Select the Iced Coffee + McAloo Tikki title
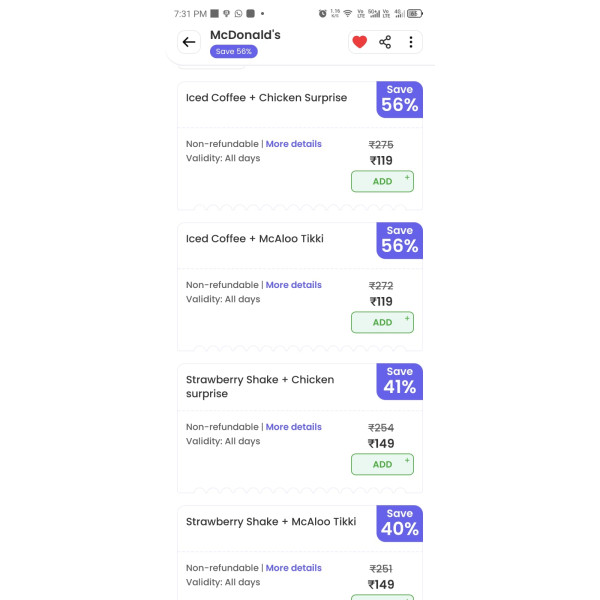Viewport: 600px width, 600px height. 255,239
